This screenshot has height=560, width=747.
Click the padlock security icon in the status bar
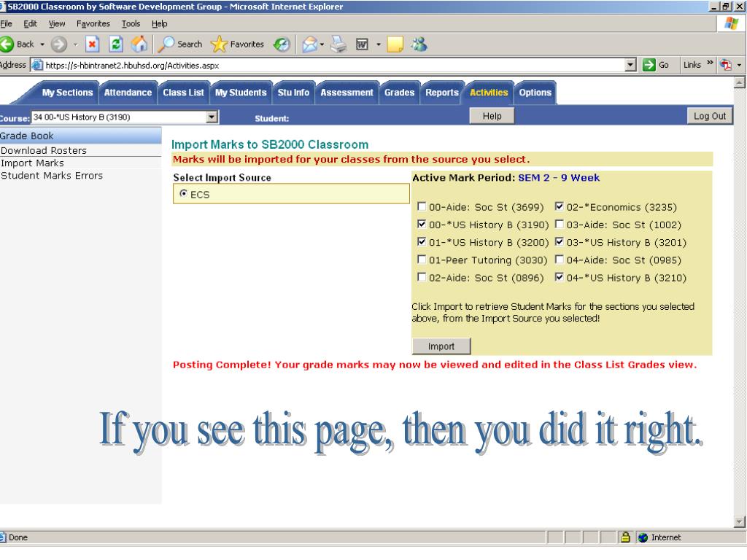click(x=625, y=537)
